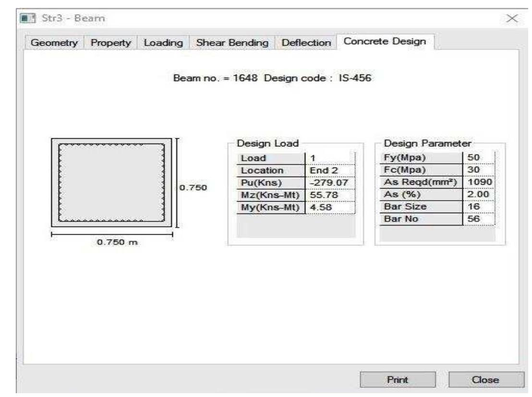Click the section height label '0.750'
Image resolution: width=532 pixels, height=397 pixels.
point(193,188)
